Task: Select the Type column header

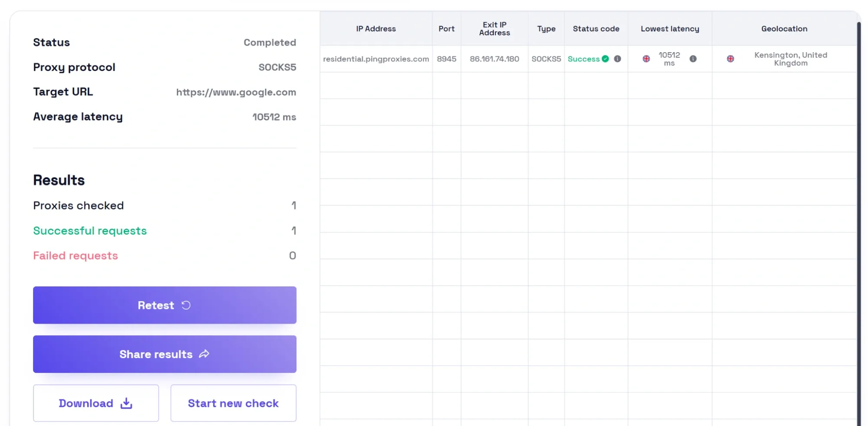Action: click(546, 29)
